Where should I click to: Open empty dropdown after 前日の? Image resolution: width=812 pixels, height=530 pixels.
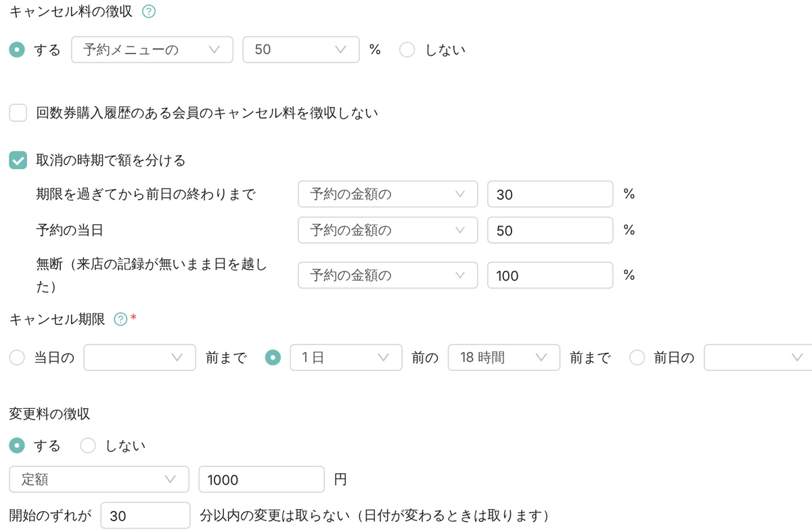point(758,357)
